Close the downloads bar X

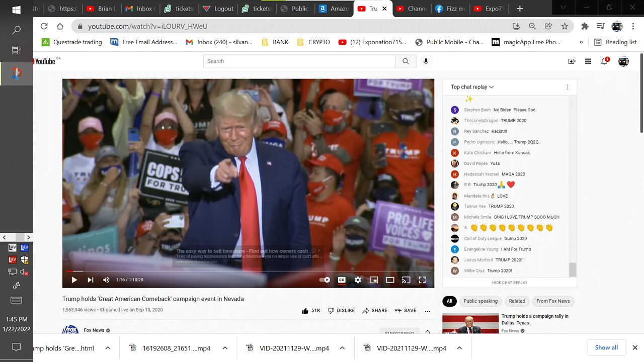[x=635, y=347]
